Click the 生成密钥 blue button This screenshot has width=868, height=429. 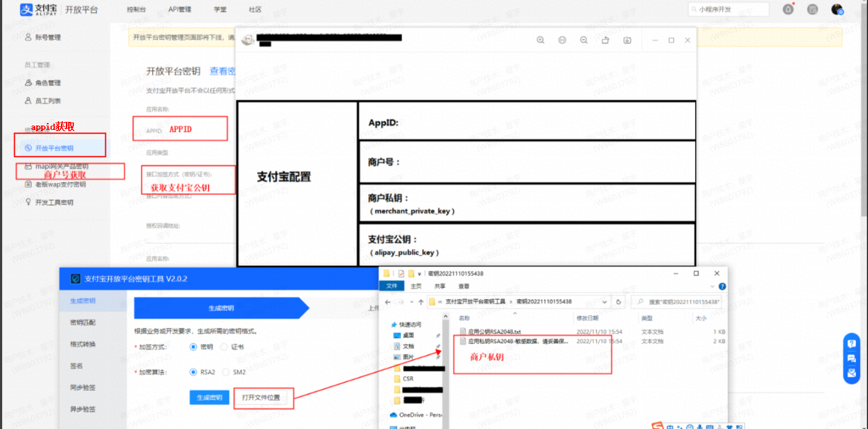[x=209, y=398]
